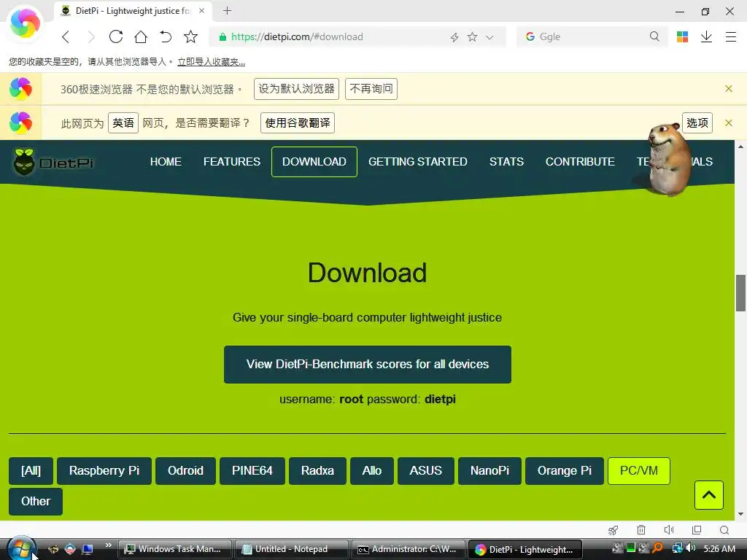The width and height of the screenshot is (747, 560).
Task: Focus the Google search box
Action: point(591,36)
